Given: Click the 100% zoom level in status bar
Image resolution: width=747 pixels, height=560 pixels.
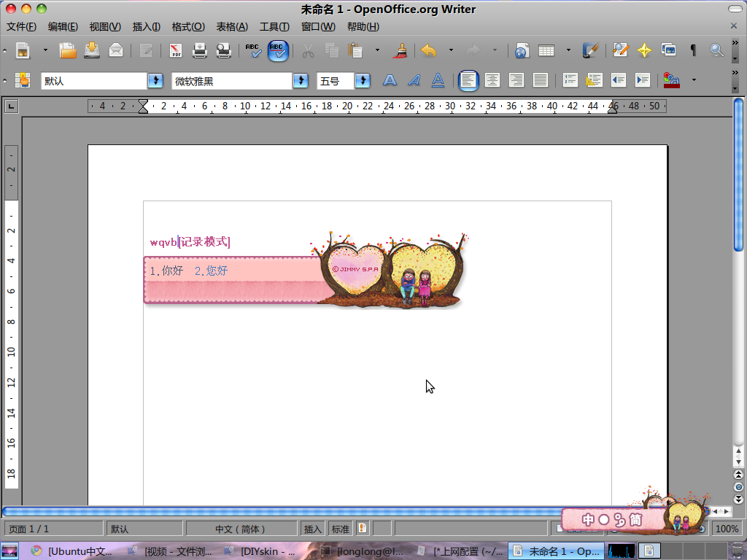Looking at the screenshot, I should 727,529.
